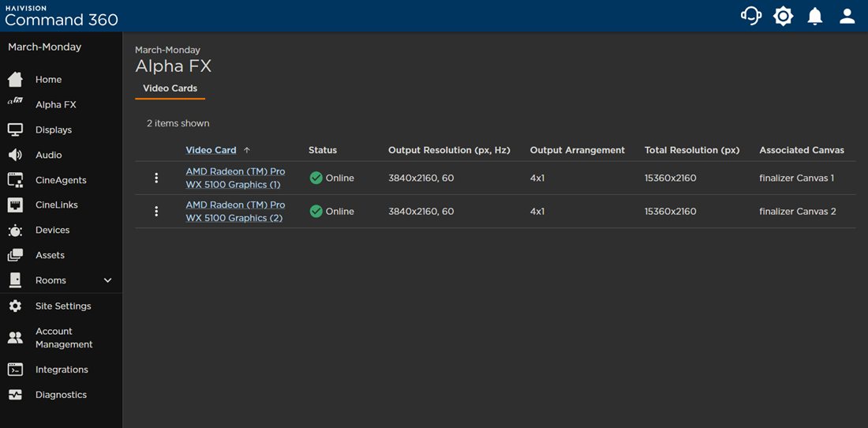Click the CineAgents icon
The image size is (868, 428).
coord(16,180)
